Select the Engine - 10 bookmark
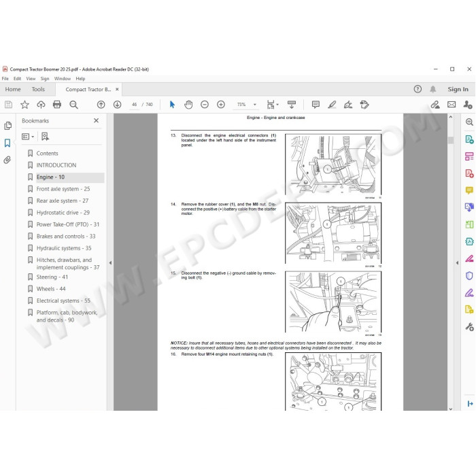476x476 pixels. [50, 177]
